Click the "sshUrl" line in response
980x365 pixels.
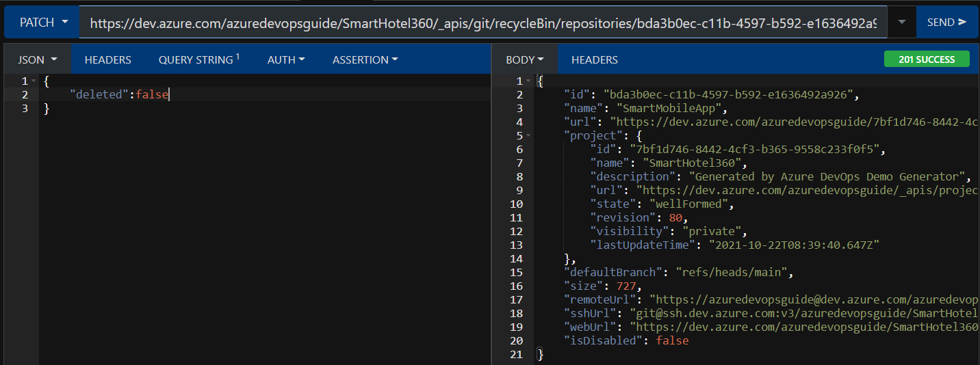coord(771,313)
